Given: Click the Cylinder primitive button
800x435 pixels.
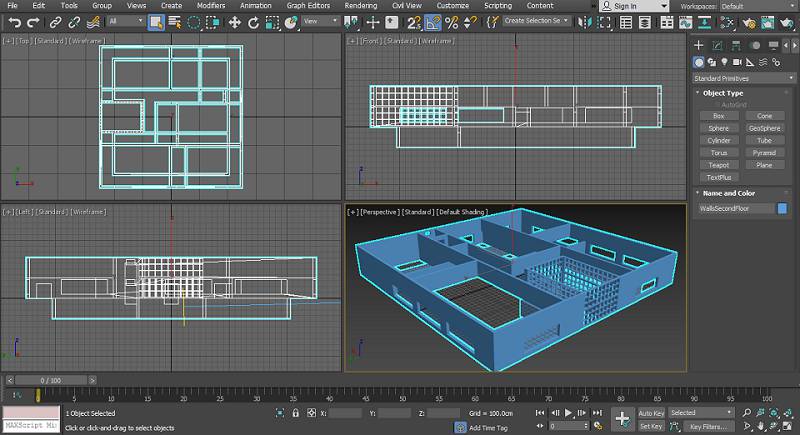Looking at the screenshot, I should click(x=718, y=141).
